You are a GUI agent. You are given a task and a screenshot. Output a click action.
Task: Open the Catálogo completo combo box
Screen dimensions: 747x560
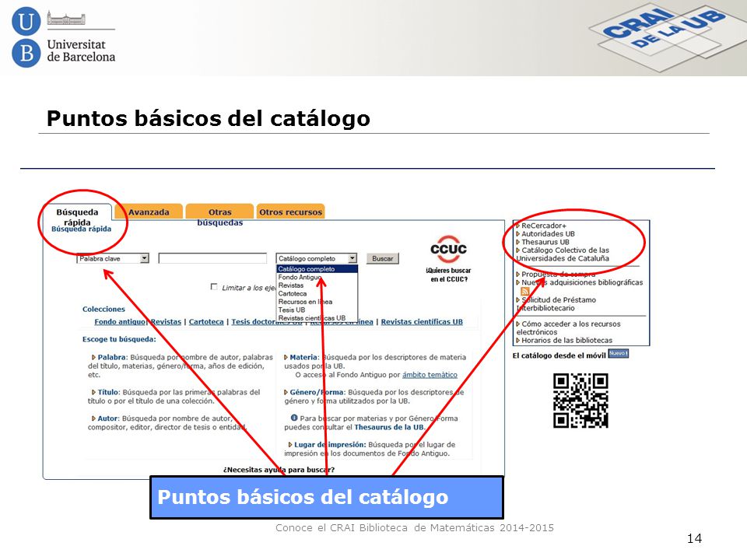click(x=317, y=258)
